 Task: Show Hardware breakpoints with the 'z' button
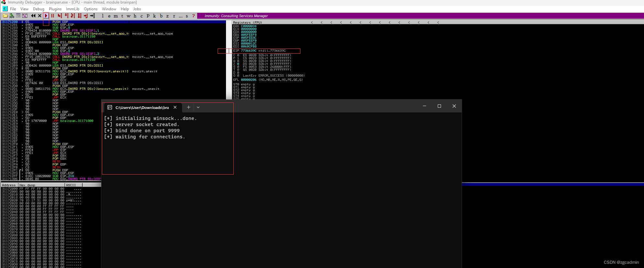click(x=167, y=16)
